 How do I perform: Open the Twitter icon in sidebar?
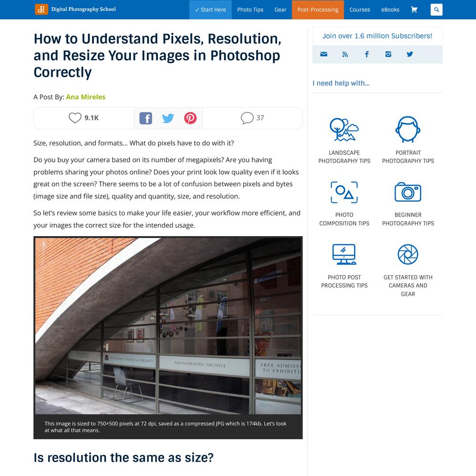click(x=410, y=54)
